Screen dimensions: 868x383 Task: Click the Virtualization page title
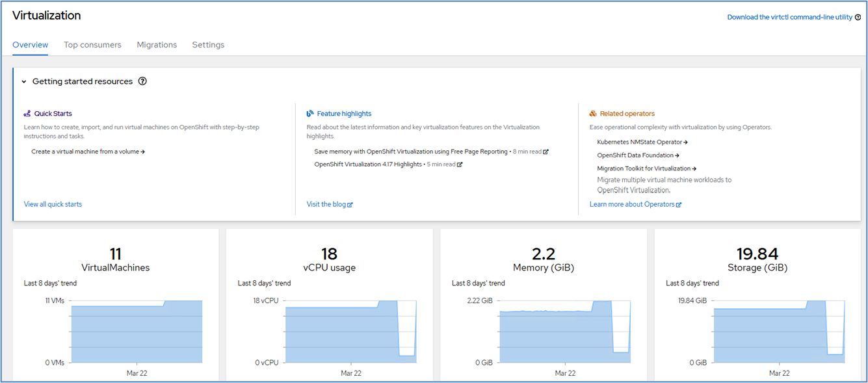(x=47, y=16)
